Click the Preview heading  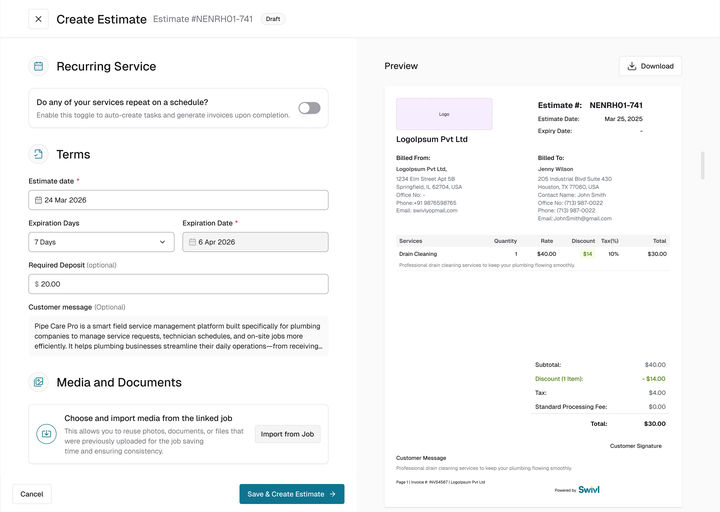tap(401, 66)
